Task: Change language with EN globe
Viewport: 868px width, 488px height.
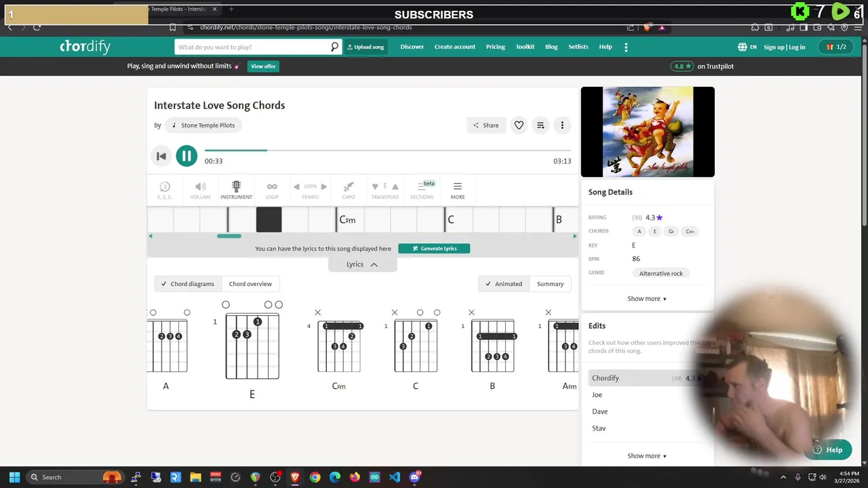Action: (747, 47)
